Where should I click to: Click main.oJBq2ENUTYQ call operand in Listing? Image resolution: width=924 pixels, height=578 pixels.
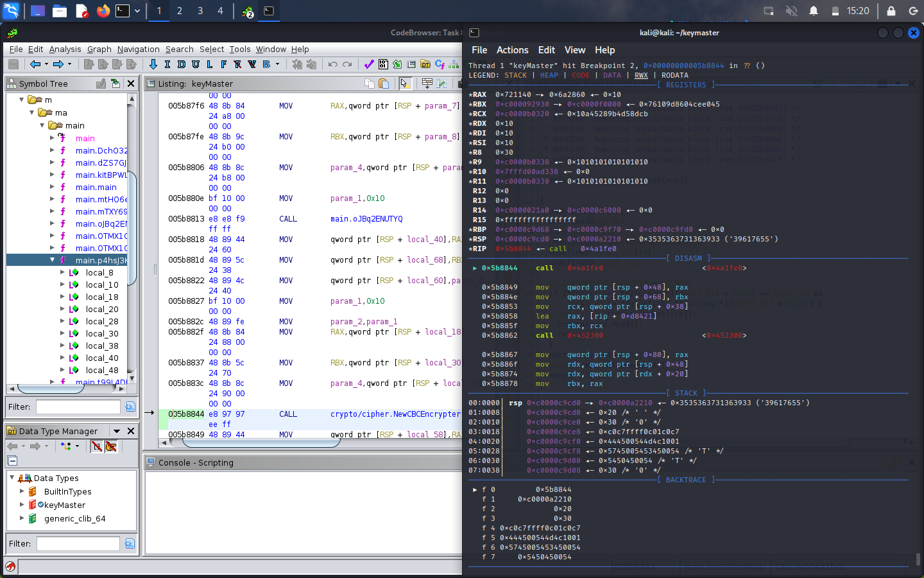pos(366,219)
